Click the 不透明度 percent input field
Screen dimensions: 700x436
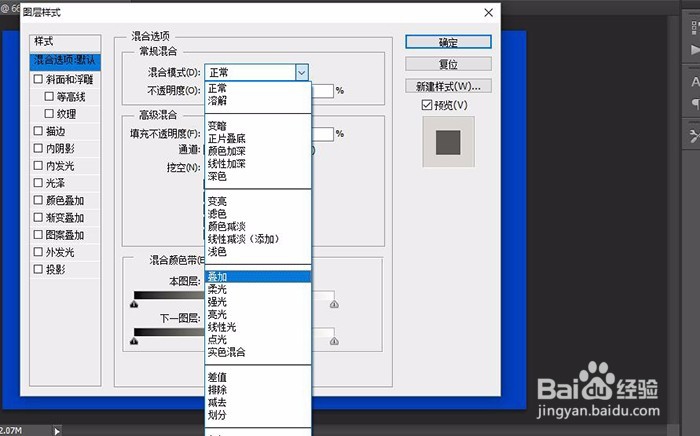tap(322, 91)
